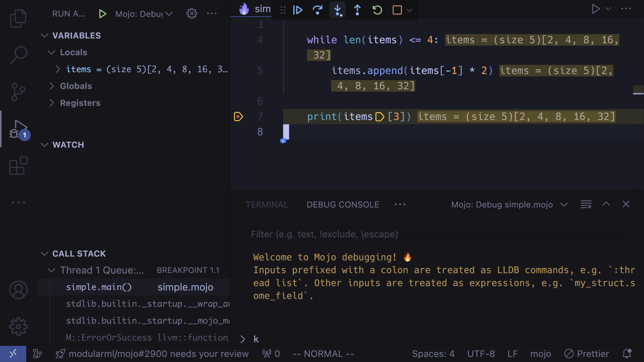Click RUN AND DEBUG view title

pyautogui.click(x=69, y=14)
